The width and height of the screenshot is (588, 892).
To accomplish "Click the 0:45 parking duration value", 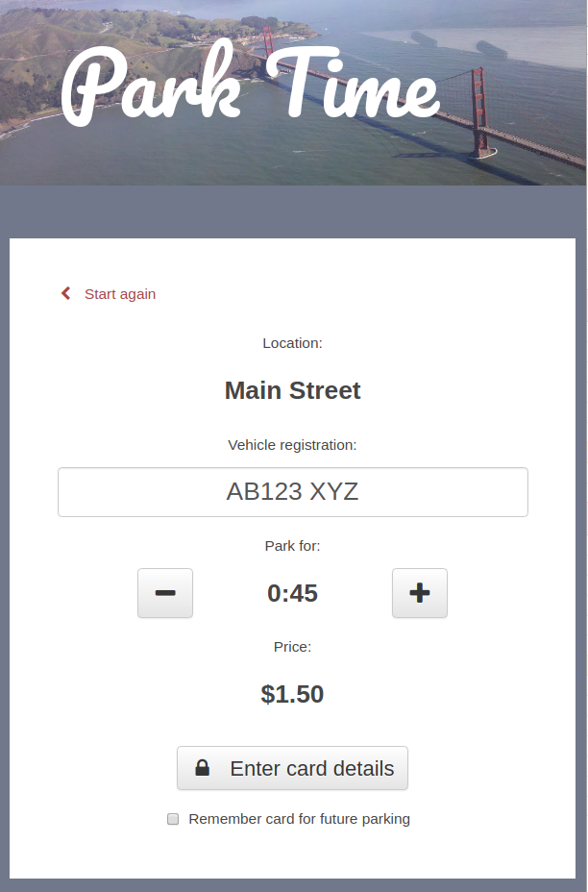I will (x=293, y=593).
